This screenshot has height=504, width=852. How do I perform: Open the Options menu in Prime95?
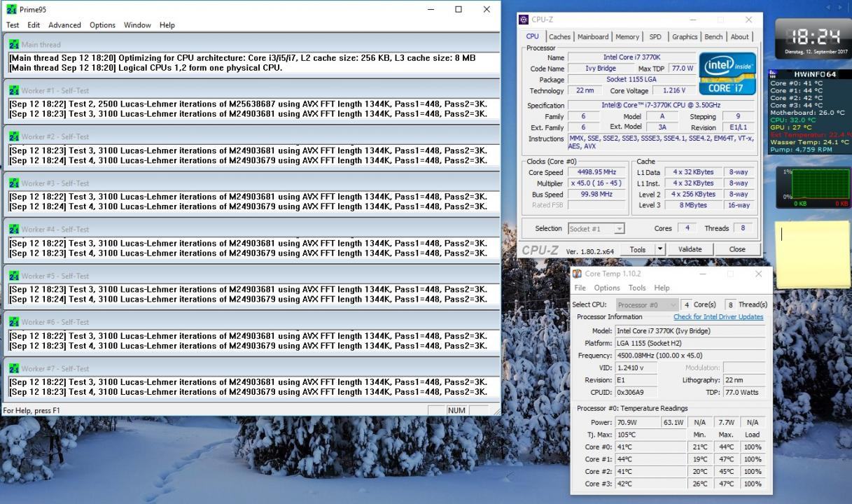click(102, 24)
